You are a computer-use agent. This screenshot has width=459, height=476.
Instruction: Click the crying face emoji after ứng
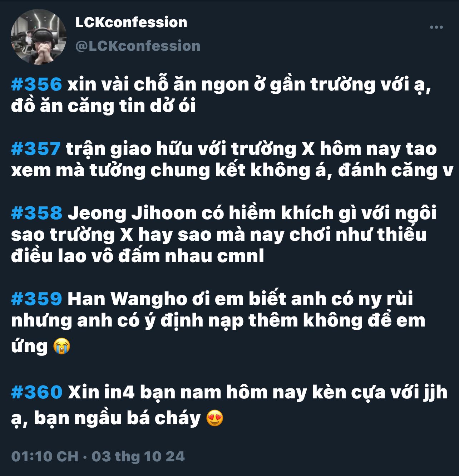pos(61,346)
